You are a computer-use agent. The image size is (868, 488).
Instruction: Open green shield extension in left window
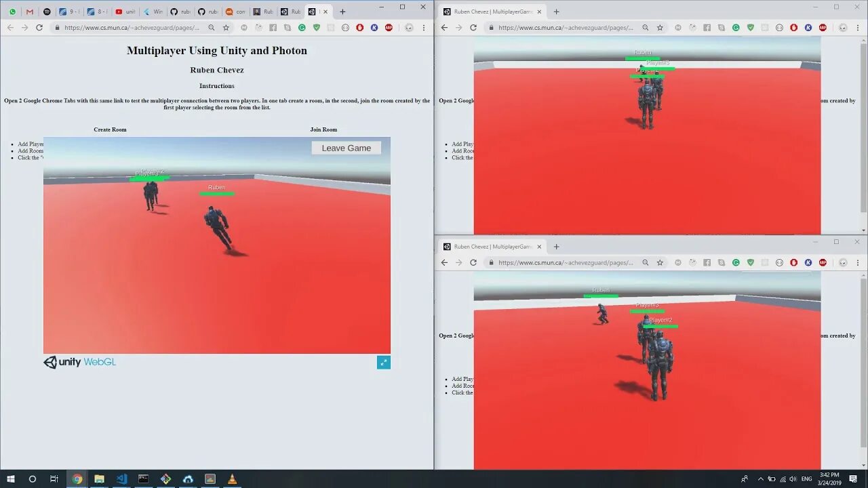coord(316,28)
